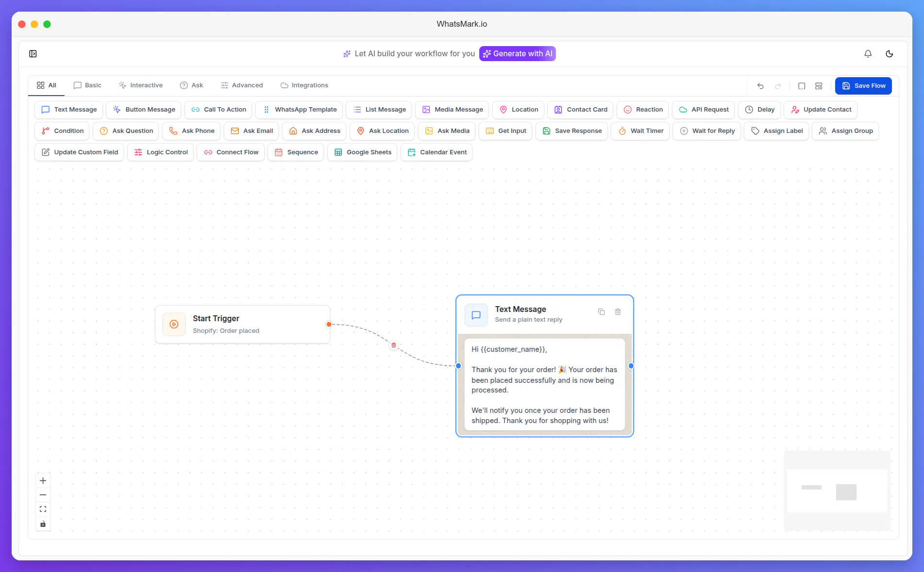Add a Button Message node
924x572 pixels.
click(x=144, y=110)
